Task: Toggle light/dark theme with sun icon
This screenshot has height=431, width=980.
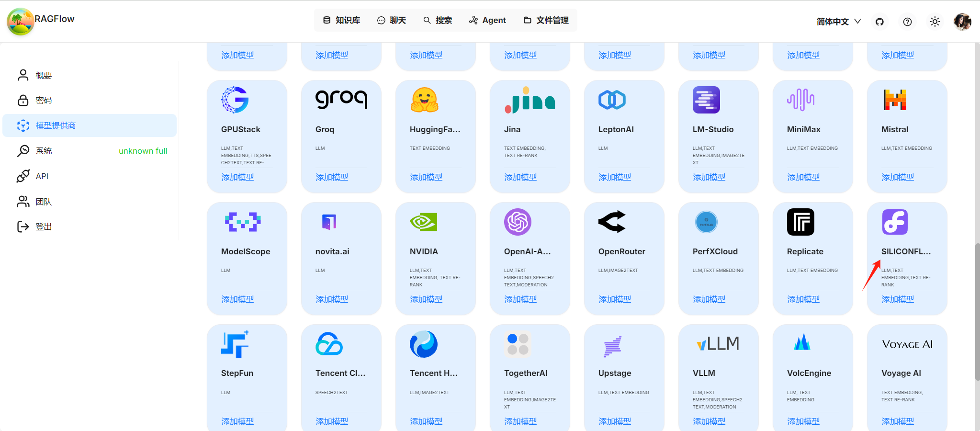Action: pyautogui.click(x=935, y=21)
